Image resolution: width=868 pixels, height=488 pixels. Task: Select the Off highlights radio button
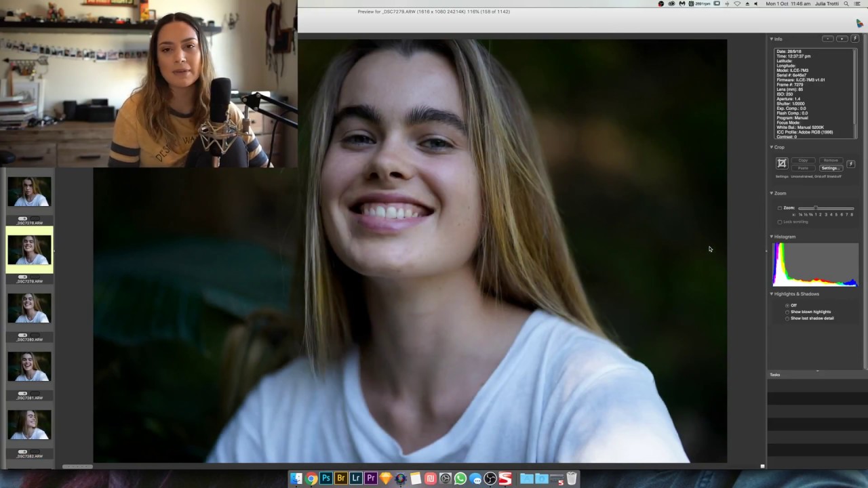pos(787,306)
